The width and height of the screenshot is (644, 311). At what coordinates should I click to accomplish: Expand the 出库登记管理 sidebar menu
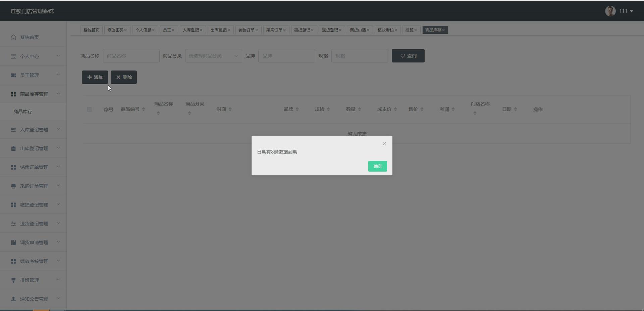click(33, 148)
